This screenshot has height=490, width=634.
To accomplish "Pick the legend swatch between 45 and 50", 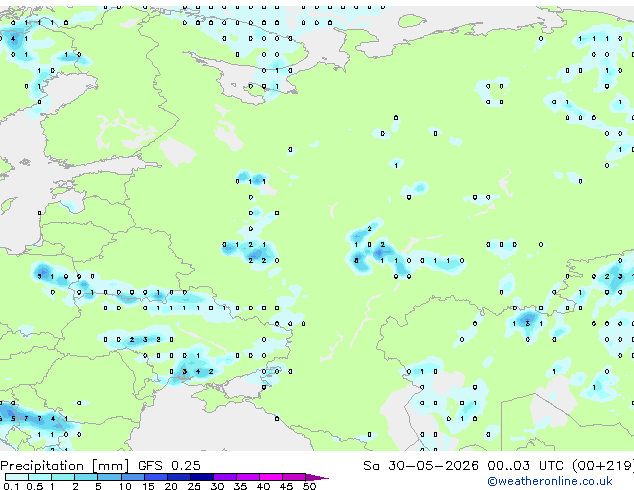I will [x=294, y=477].
